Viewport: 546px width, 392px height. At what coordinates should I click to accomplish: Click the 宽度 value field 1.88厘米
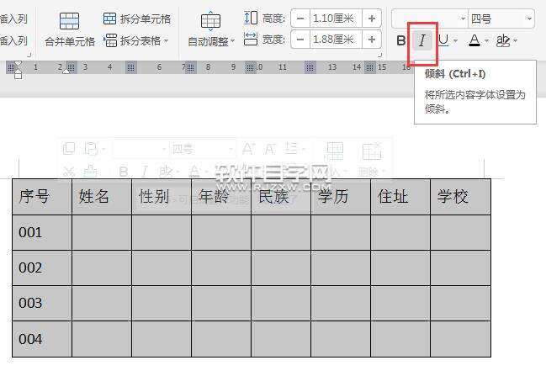(x=335, y=40)
